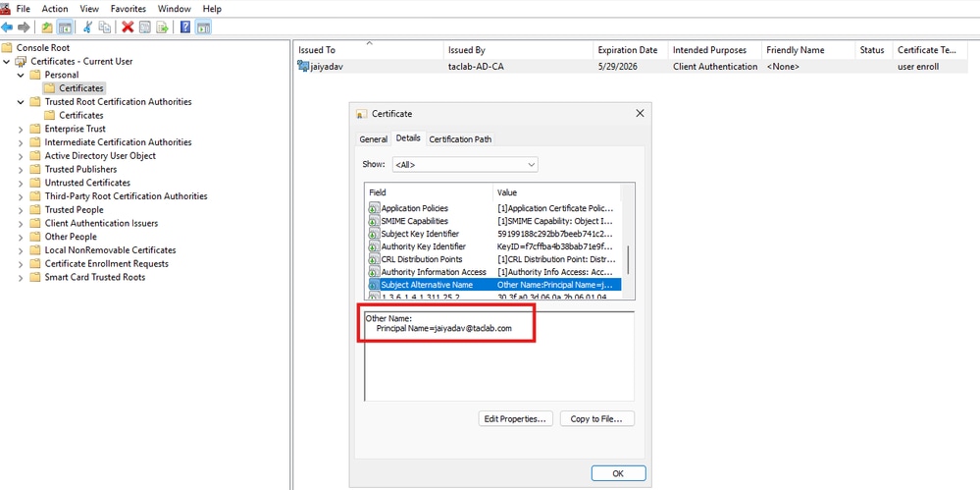Viewport: 980px width, 490px height.
Task: Select the Third-Party Root Certification Authorities item
Action: tap(126, 196)
